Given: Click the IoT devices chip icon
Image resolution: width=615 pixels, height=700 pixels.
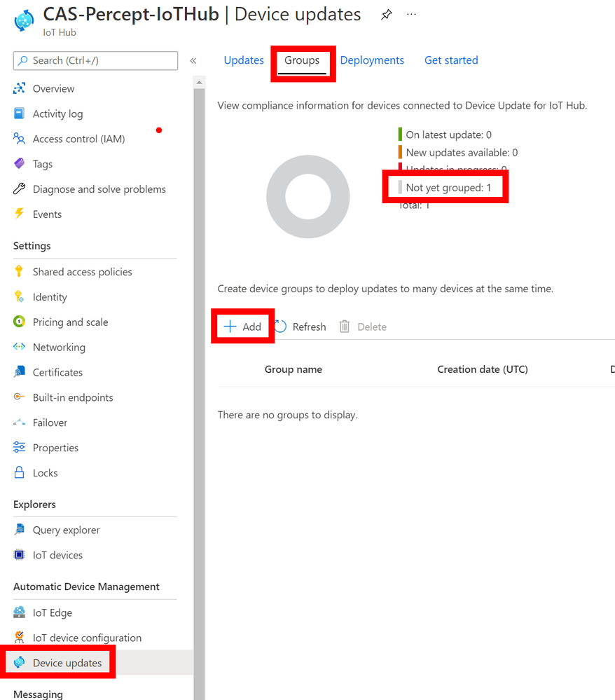Looking at the screenshot, I should click(x=19, y=555).
